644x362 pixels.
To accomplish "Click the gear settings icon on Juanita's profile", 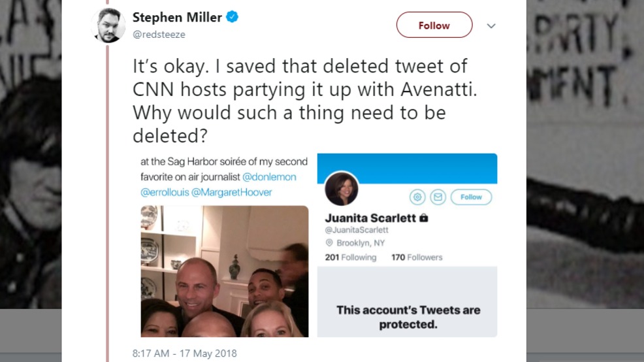I will tap(417, 197).
